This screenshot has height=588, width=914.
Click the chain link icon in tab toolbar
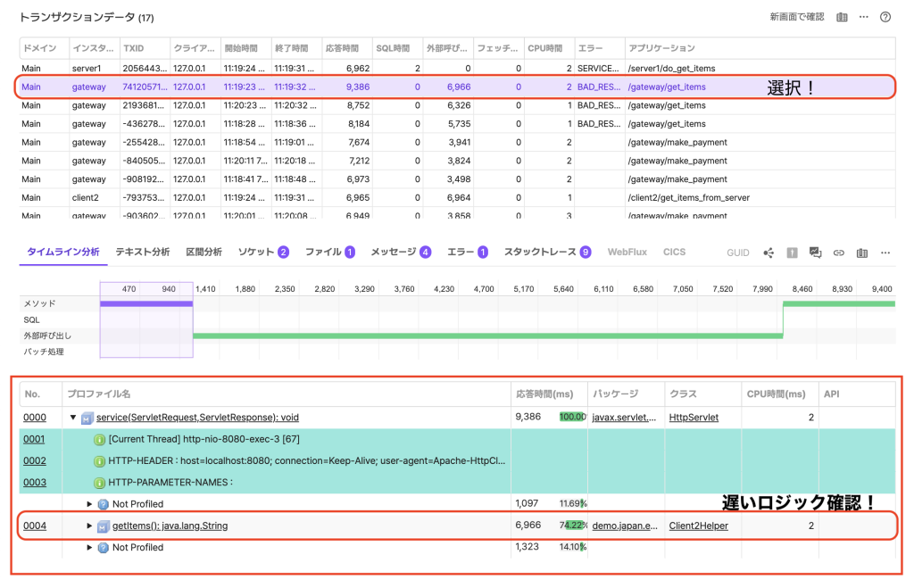838,253
